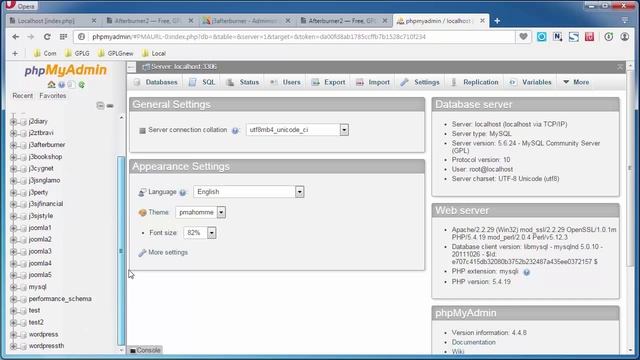Open the Font size dropdown showing 82%
640x360 pixels.
[200, 233]
